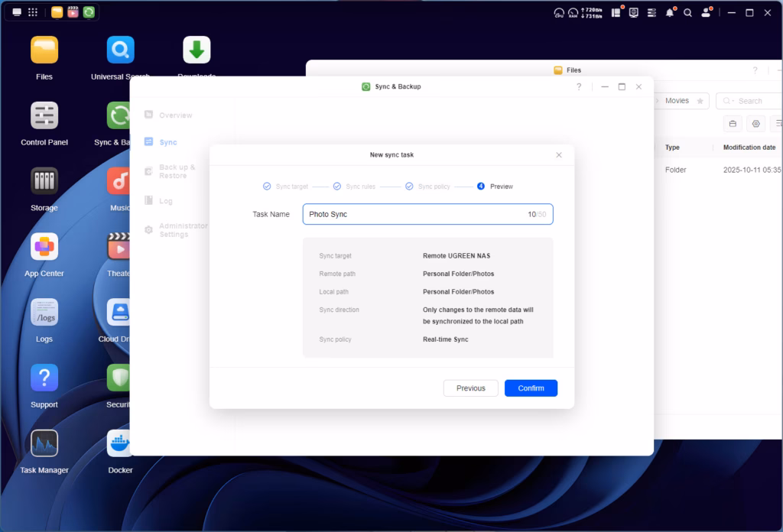Click the Confirm button
This screenshot has height=532, width=783.
click(531, 388)
